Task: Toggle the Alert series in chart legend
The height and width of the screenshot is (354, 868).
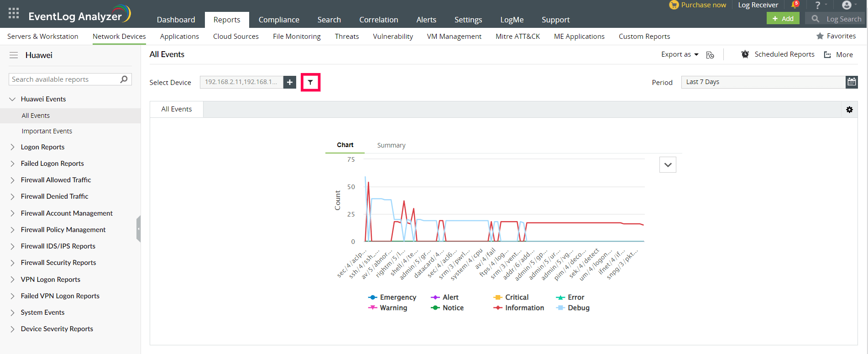Action: (x=444, y=297)
